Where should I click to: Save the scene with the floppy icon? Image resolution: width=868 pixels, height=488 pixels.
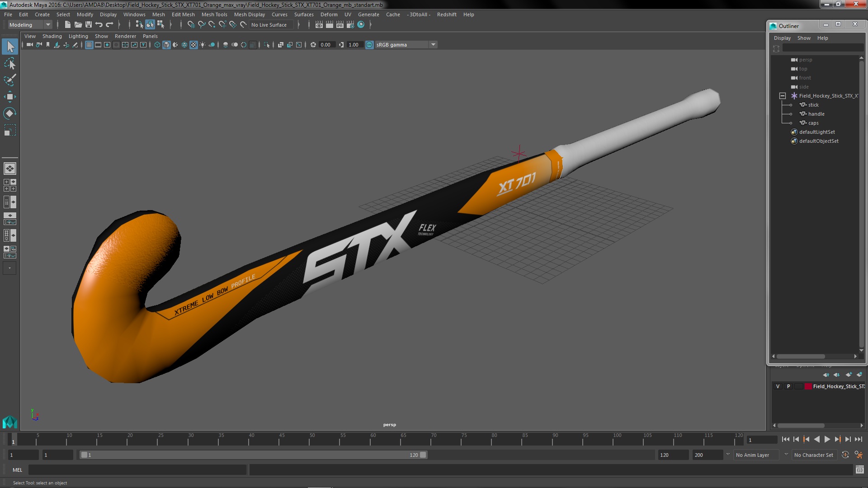tap(89, 25)
